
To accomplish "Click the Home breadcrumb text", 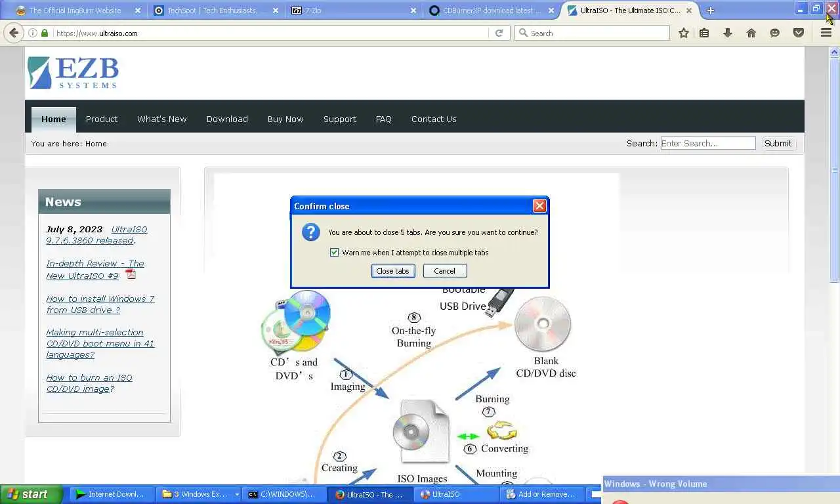I will coord(96,144).
